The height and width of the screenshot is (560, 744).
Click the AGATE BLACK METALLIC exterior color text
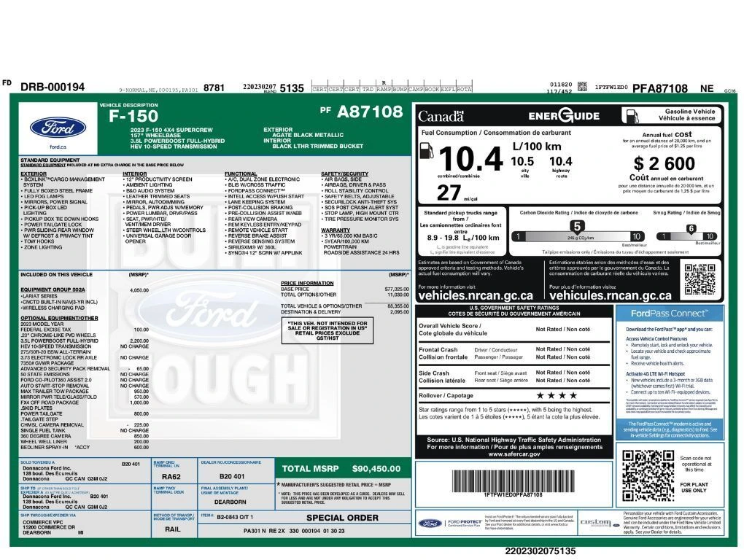[x=308, y=135]
